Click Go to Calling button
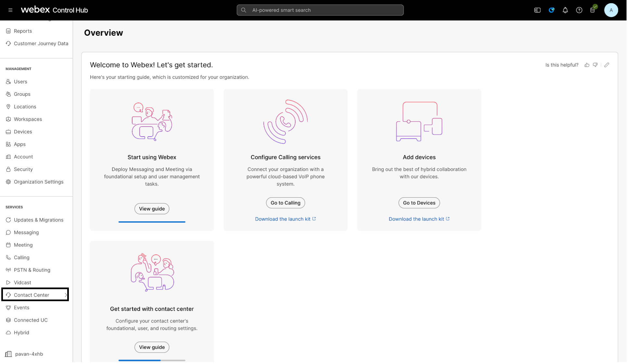The image size is (628, 364). click(285, 203)
